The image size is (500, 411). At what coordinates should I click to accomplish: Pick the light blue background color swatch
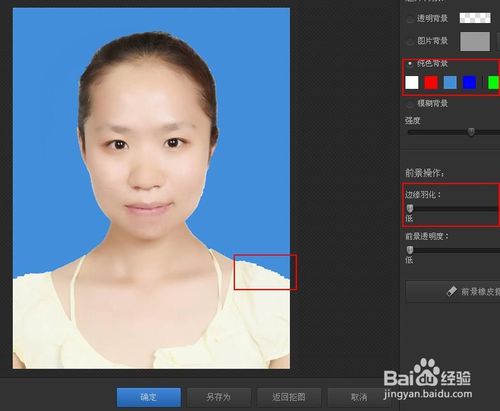tap(450, 82)
